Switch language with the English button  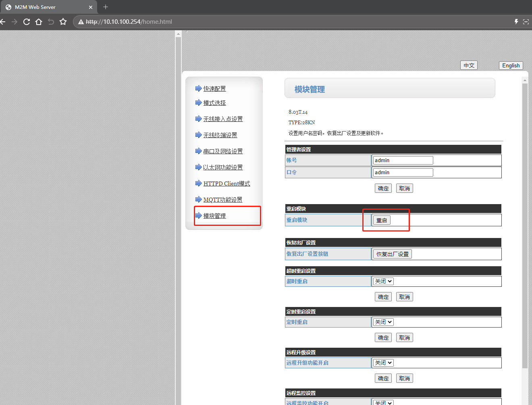[x=511, y=65]
